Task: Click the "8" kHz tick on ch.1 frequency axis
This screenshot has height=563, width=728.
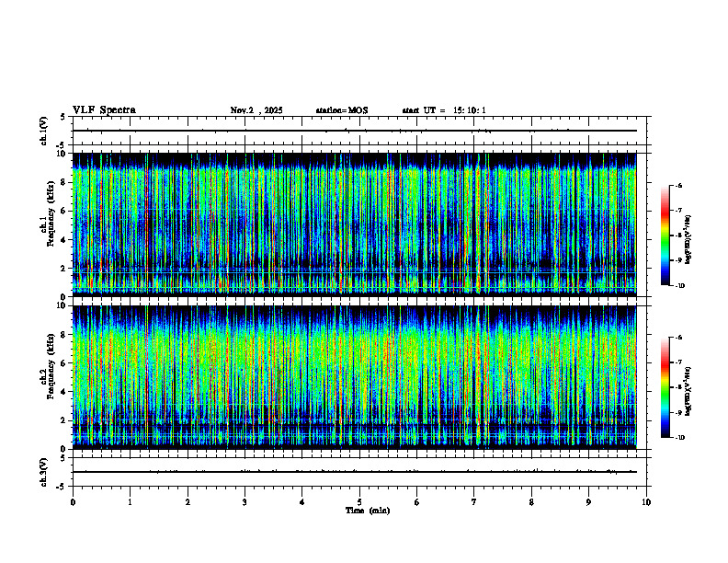Action: (63, 182)
